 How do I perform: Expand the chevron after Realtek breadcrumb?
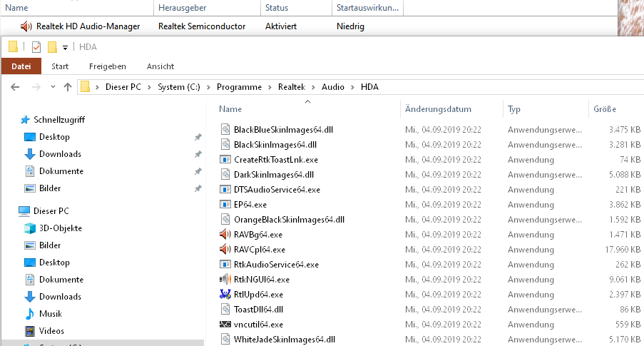[313, 87]
